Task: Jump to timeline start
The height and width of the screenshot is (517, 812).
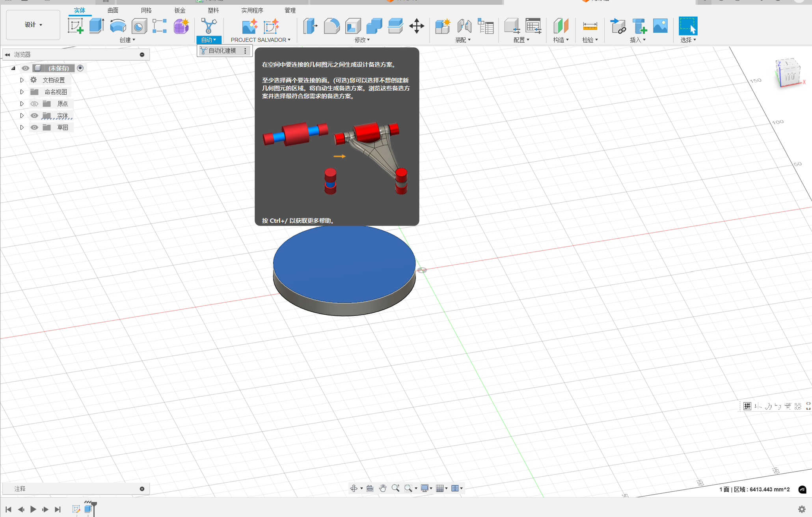Action: (x=8, y=509)
